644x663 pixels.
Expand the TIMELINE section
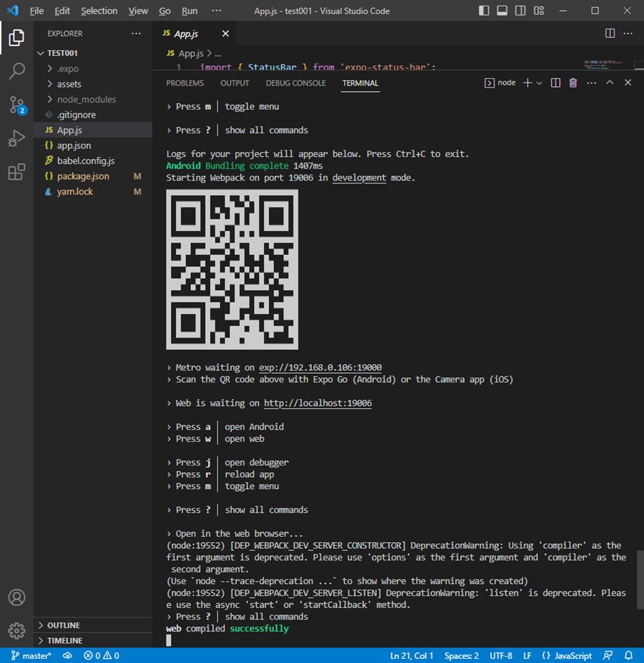pos(92,640)
